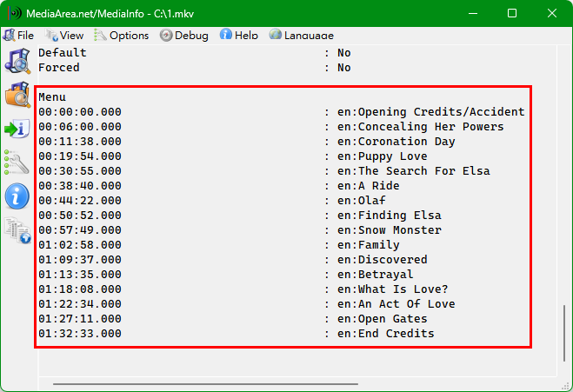Click the 'Open Gates' chapter entry
This screenshot has width=573, height=392.
(x=392, y=319)
